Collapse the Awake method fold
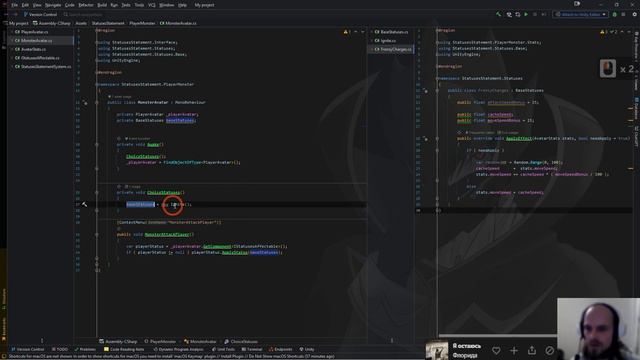Screen dimensions: 640x360 click(x=97, y=144)
